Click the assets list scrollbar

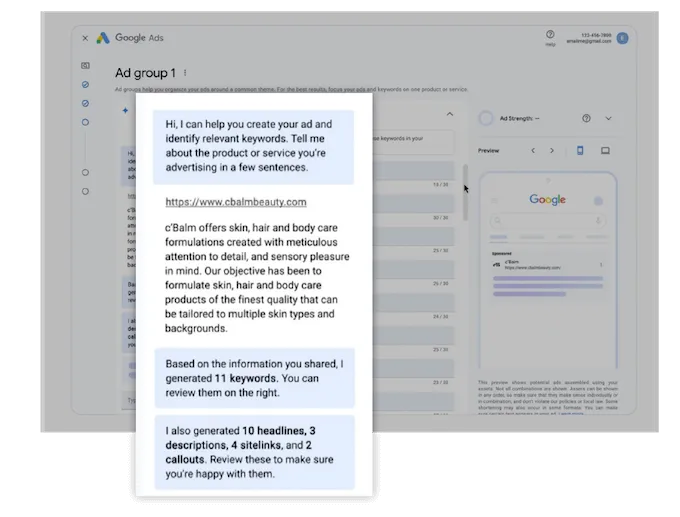[465, 192]
